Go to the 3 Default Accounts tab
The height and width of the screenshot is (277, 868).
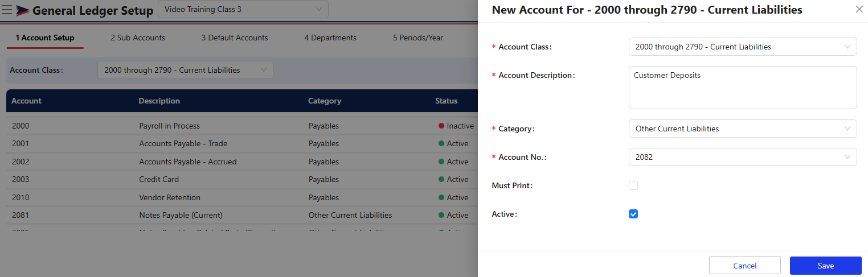[235, 38]
